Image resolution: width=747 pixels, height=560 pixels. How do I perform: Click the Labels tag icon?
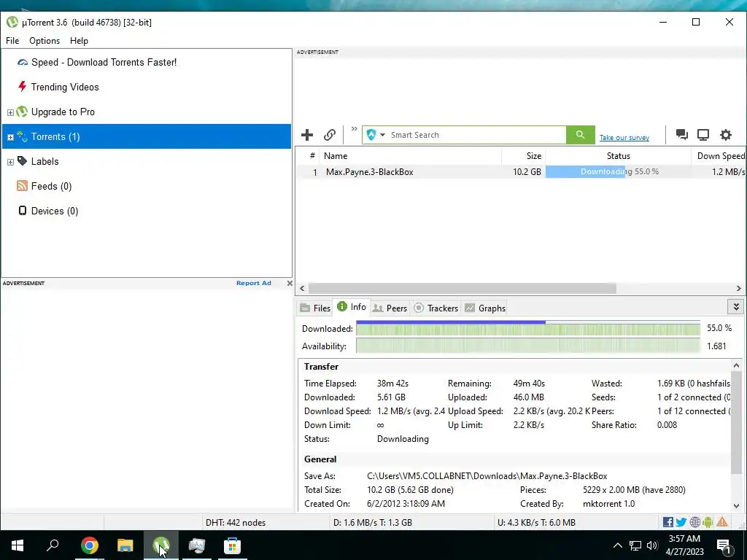tap(22, 161)
